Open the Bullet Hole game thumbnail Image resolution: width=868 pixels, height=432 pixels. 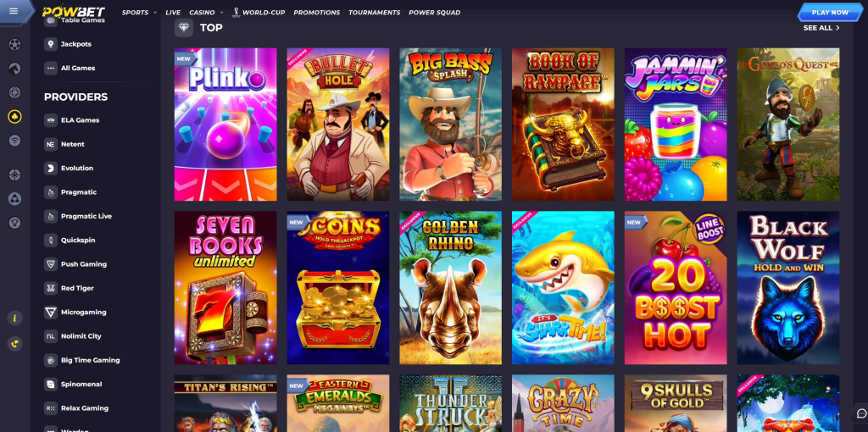(x=338, y=125)
